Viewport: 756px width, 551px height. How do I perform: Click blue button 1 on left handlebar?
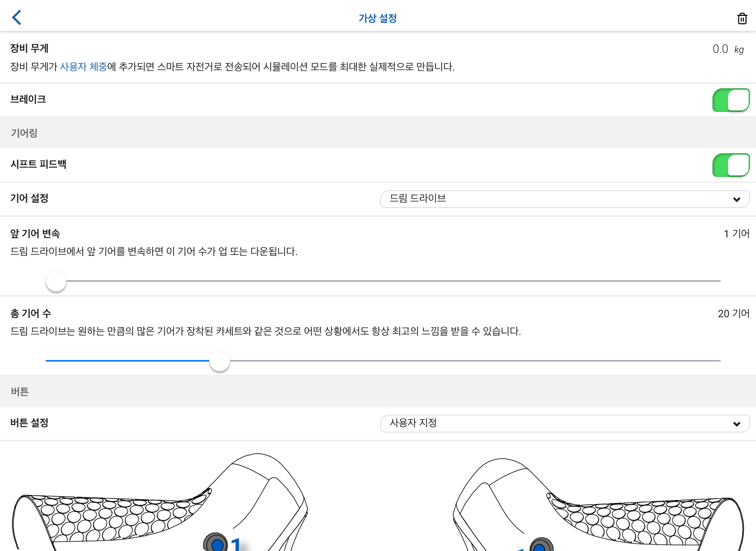point(217,544)
